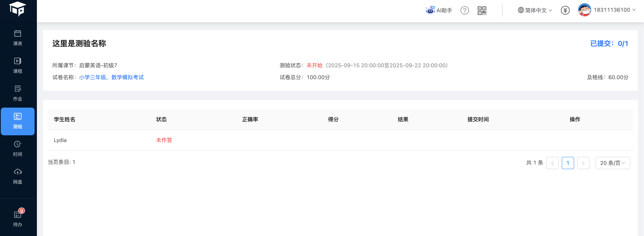Expand 简体中文 language dropdown
644x236 pixels.
(x=535, y=10)
